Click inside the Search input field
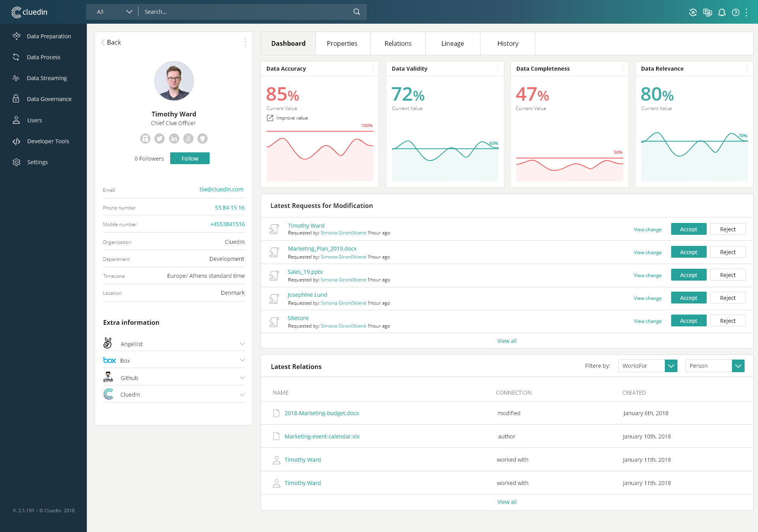 point(237,12)
